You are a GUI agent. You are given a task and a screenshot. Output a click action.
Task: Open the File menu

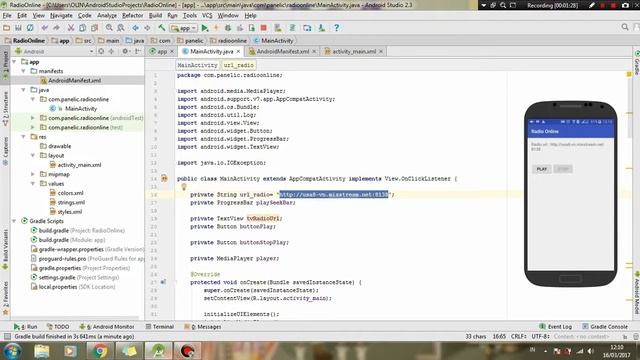pyautogui.click(x=7, y=16)
